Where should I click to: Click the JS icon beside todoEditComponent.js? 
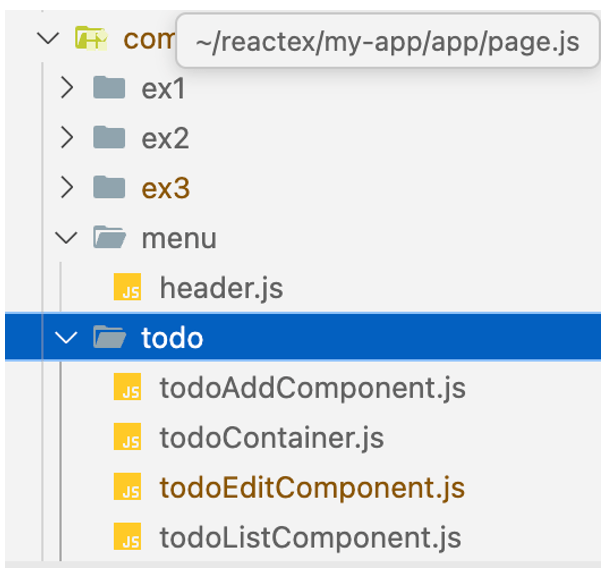(x=129, y=488)
